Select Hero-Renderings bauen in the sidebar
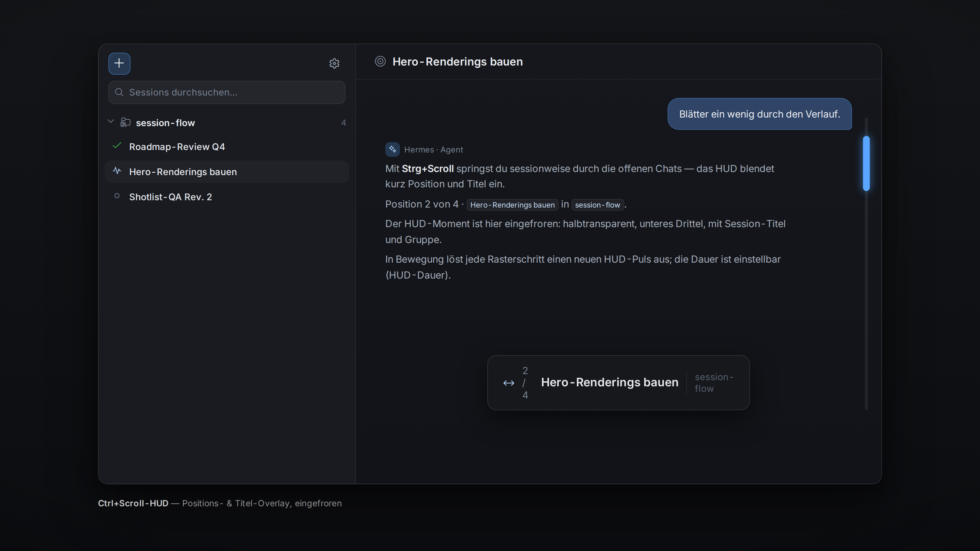The height and width of the screenshot is (551, 980). coord(227,172)
